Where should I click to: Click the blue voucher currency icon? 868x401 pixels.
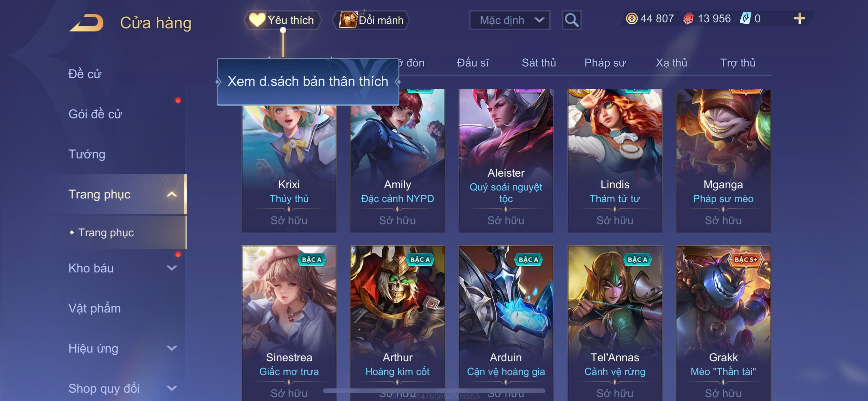745,18
